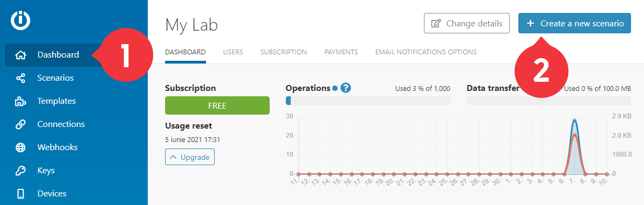Open Keys in the sidebar
This screenshot has width=644, height=205.
[x=46, y=171]
